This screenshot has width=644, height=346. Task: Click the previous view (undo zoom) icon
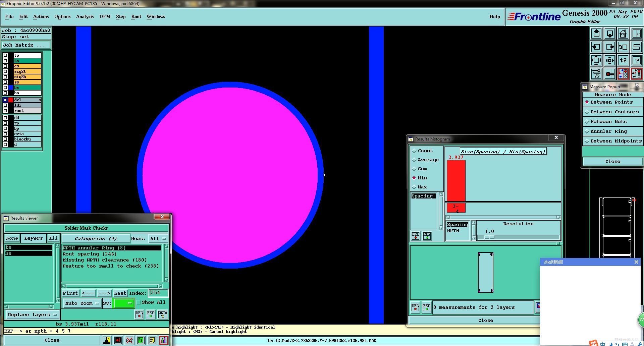pos(623,47)
